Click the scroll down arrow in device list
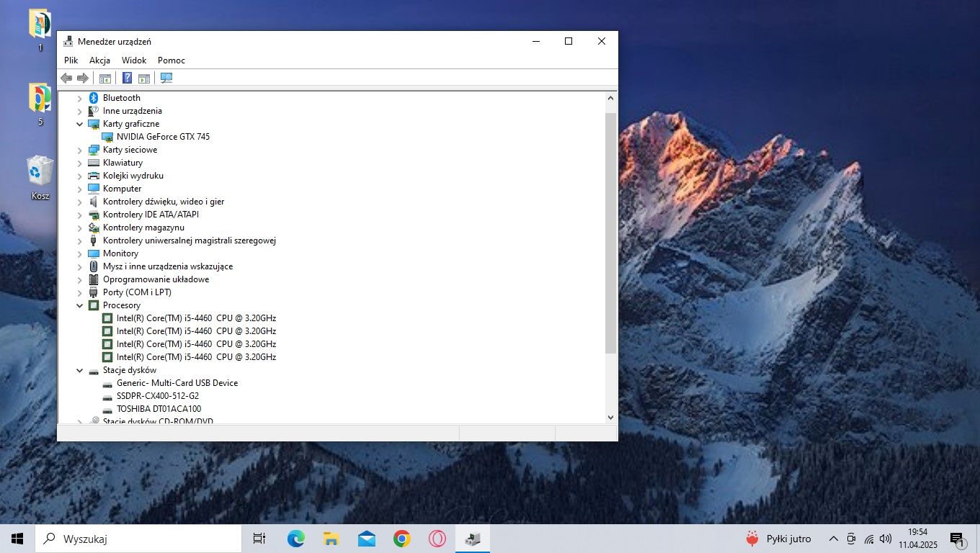This screenshot has height=553, width=980. click(x=610, y=417)
